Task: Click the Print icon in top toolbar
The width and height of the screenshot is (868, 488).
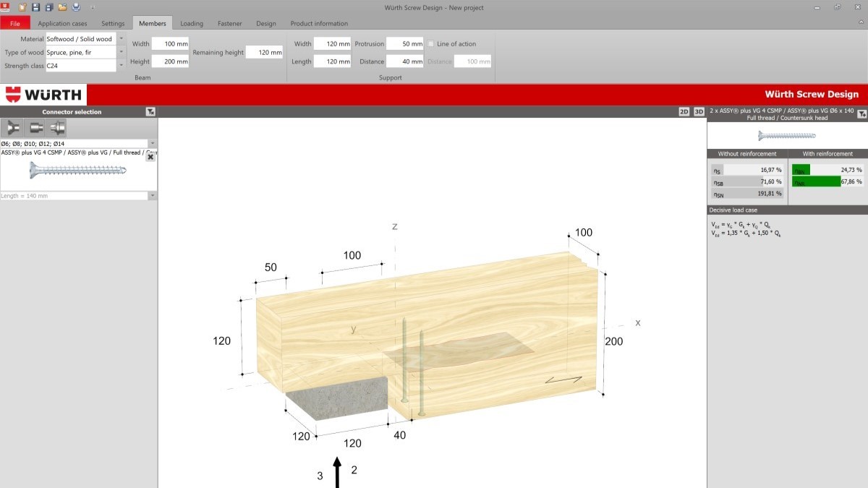Action: click(x=76, y=7)
